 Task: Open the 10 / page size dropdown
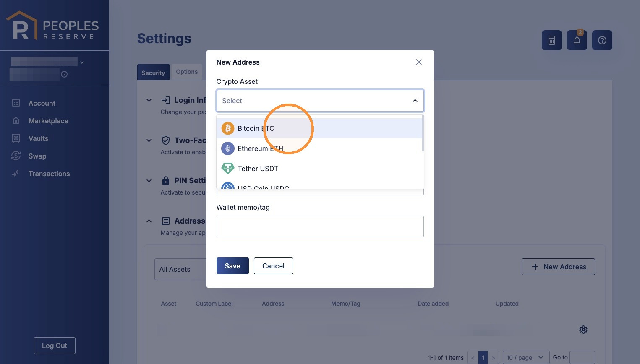tap(526, 358)
